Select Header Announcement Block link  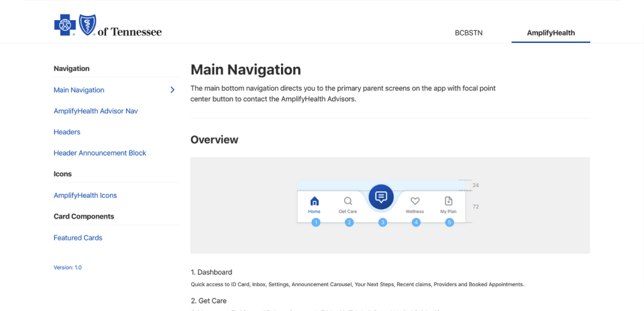[x=100, y=153]
